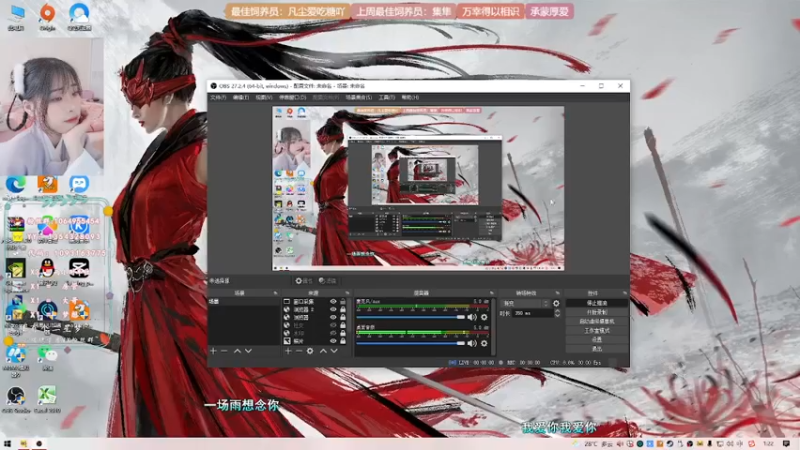Open the Microsoft Edge desktop icon
800x450 pixels.
[x=16, y=187]
